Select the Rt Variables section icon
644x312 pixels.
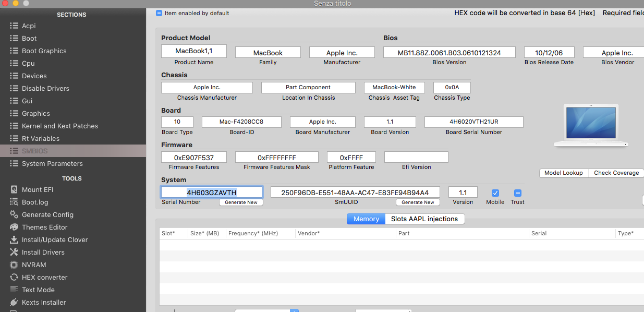[x=14, y=138]
